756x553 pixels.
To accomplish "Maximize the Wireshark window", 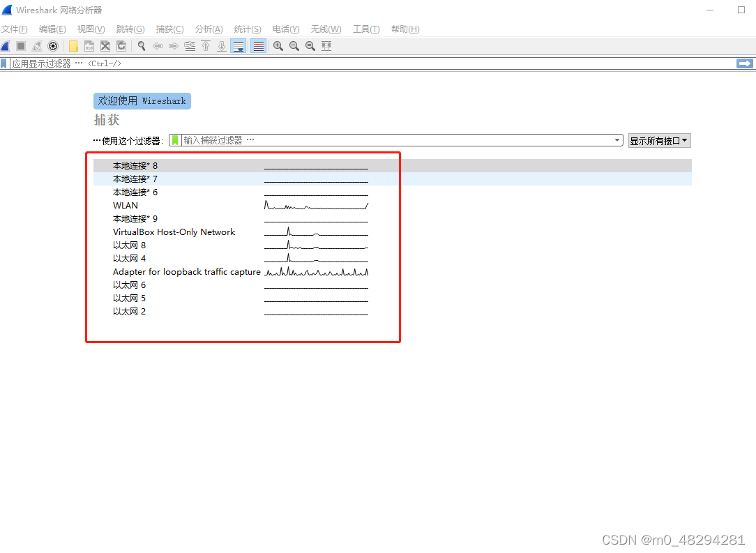I will [x=741, y=10].
